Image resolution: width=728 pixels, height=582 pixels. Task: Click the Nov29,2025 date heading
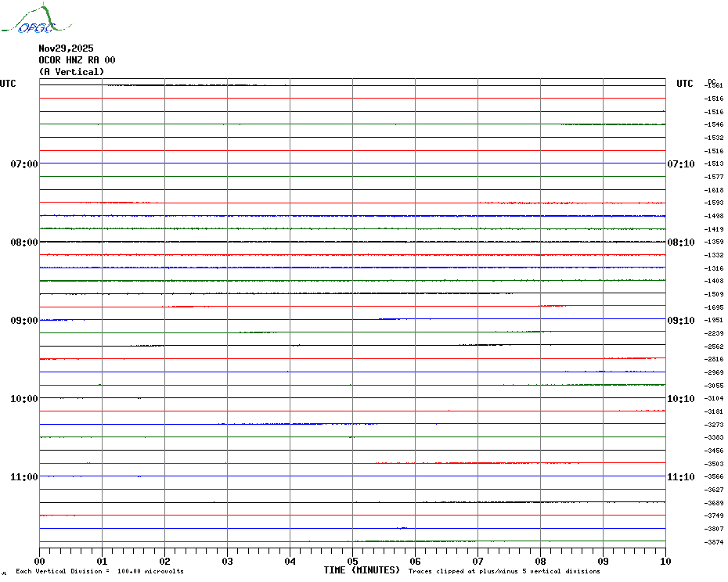pyautogui.click(x=66, y=48)
